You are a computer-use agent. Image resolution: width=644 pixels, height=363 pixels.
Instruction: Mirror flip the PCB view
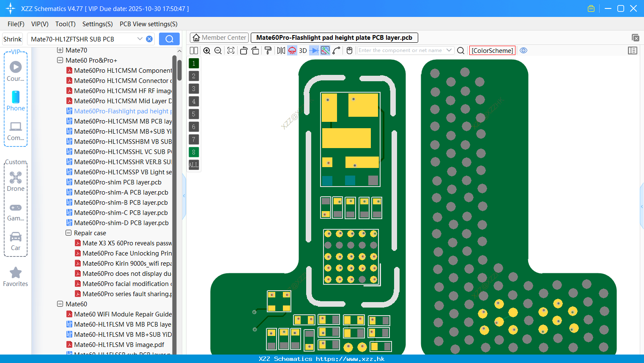coord(281,50)
